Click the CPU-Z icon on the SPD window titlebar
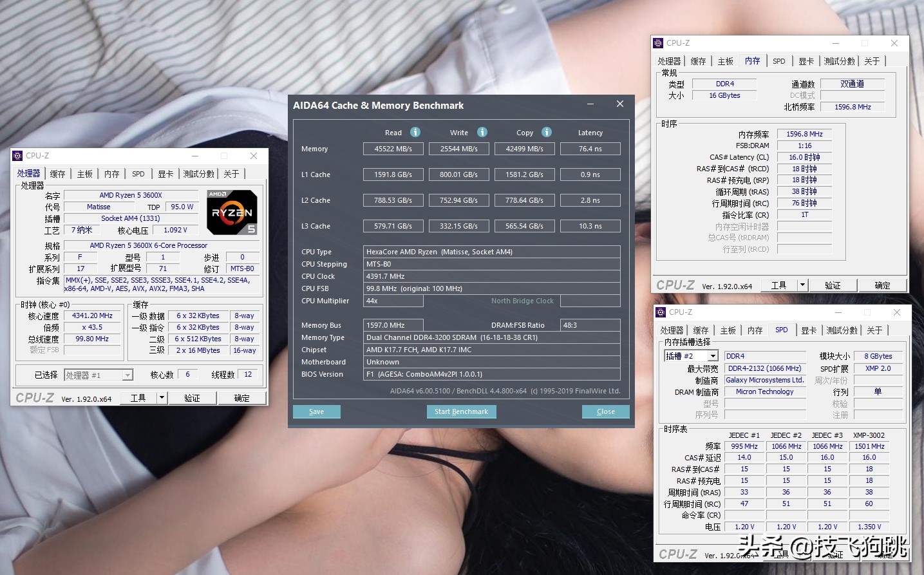 (661, 312)
